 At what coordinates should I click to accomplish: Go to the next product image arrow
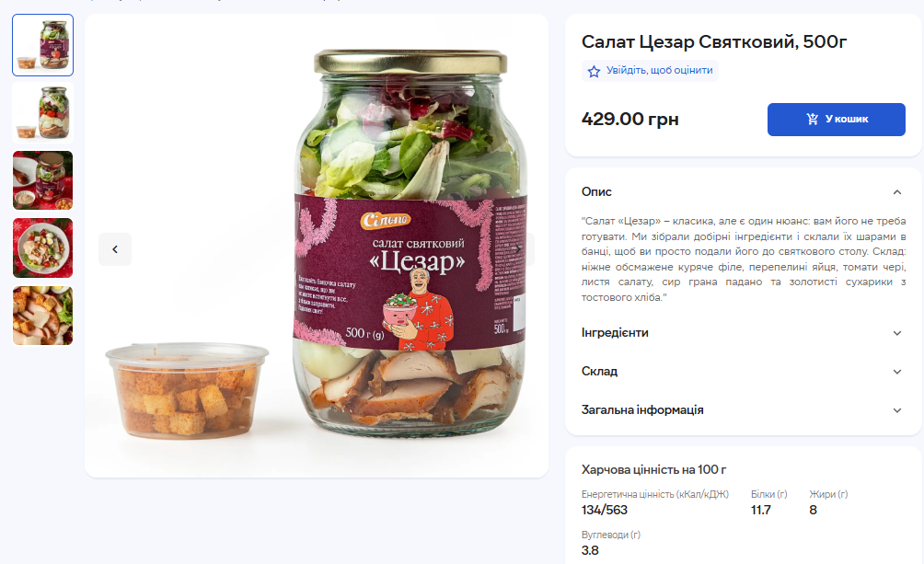pyautogui.click(x=520, y=249)
